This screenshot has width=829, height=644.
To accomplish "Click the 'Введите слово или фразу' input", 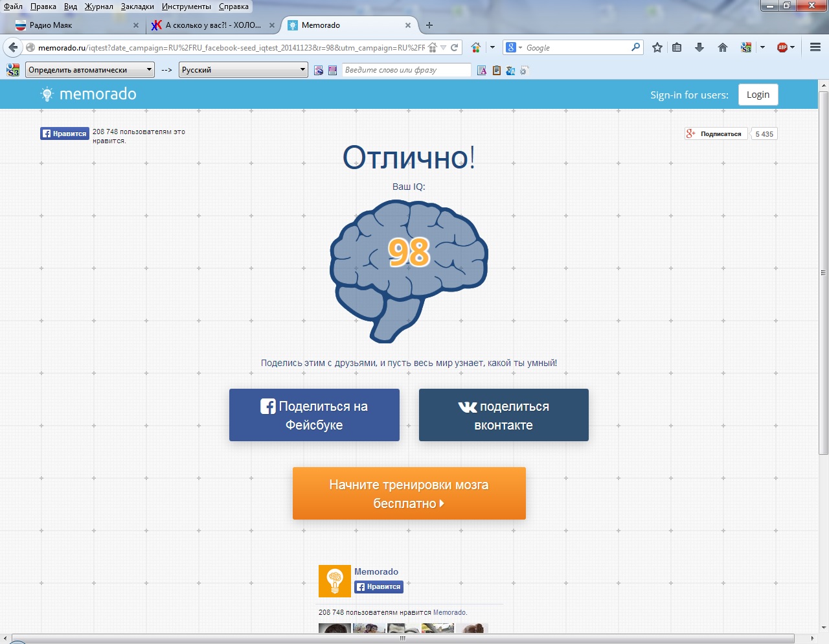I will coord(407,70).
